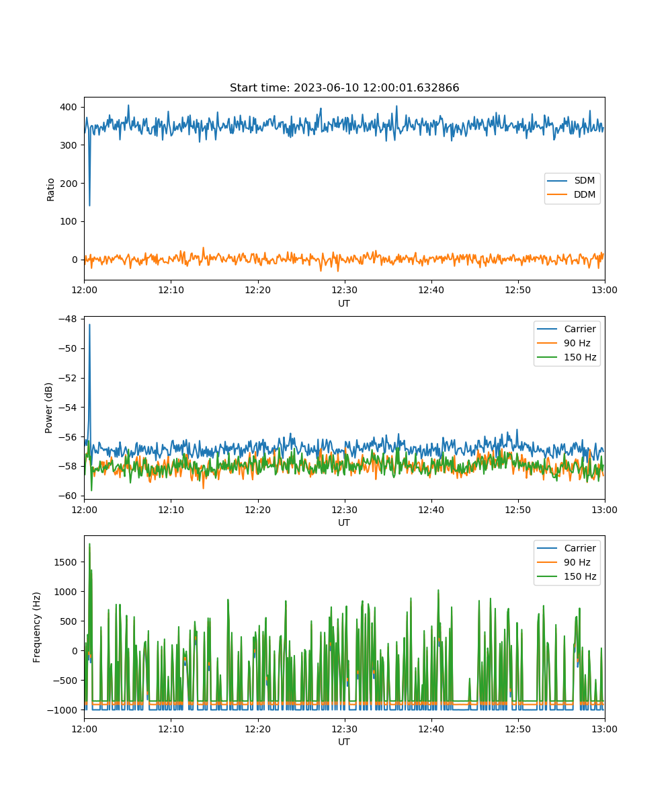Click the 'UT' label under the Power plot

pyautogui.click(x=344, y=523)
